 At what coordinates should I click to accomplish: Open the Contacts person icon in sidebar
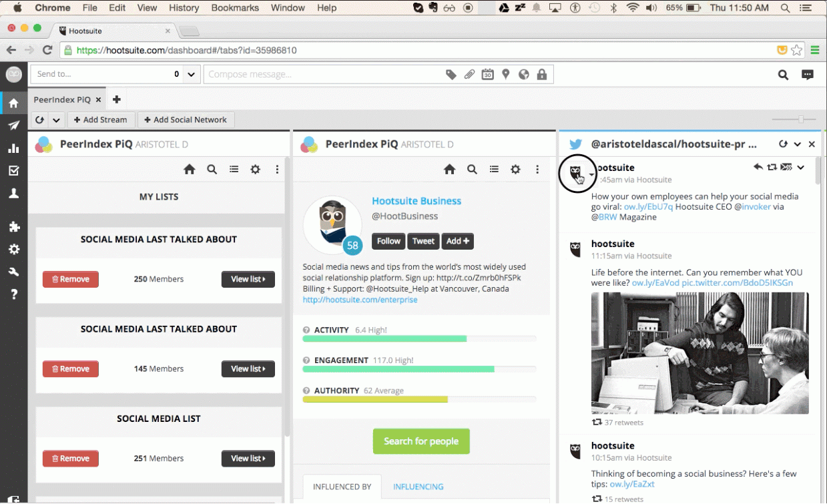coord(13,193)
